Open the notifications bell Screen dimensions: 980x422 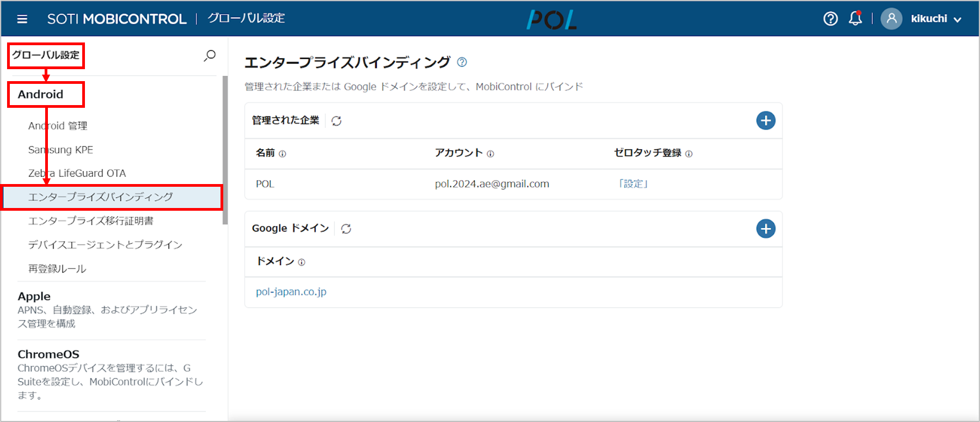tap(855, 19)
